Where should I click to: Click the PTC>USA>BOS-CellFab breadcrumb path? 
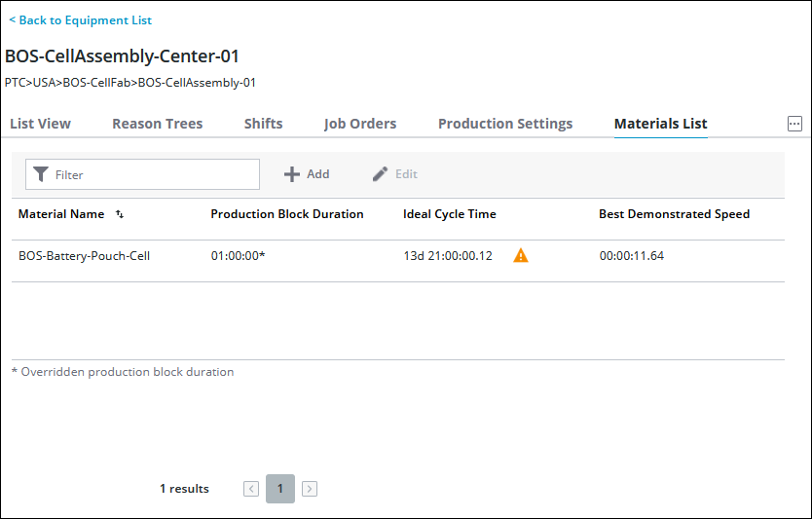pos(130,83)
